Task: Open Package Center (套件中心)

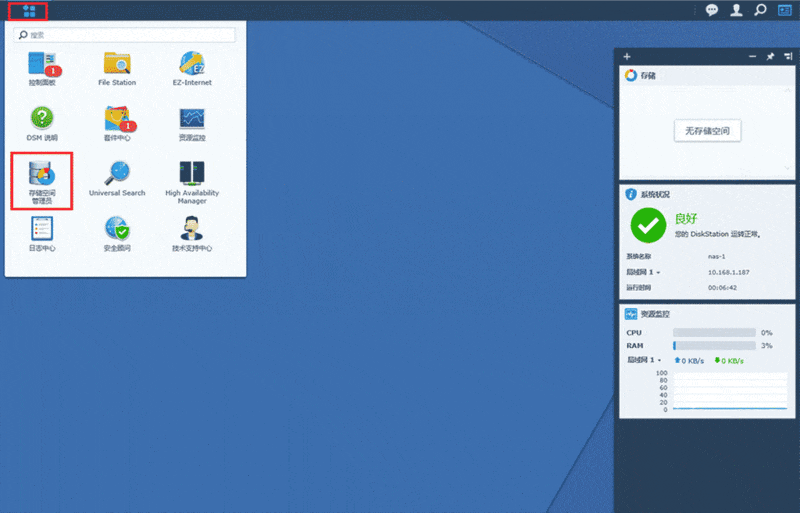Action: 117,124
